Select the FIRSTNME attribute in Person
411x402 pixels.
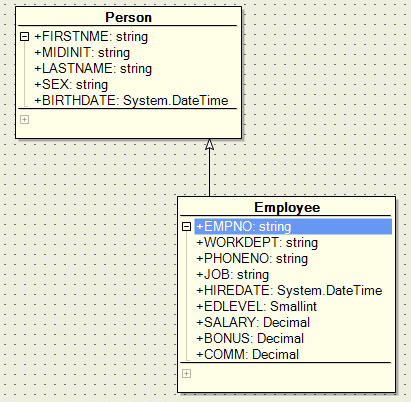pos(91,36)
